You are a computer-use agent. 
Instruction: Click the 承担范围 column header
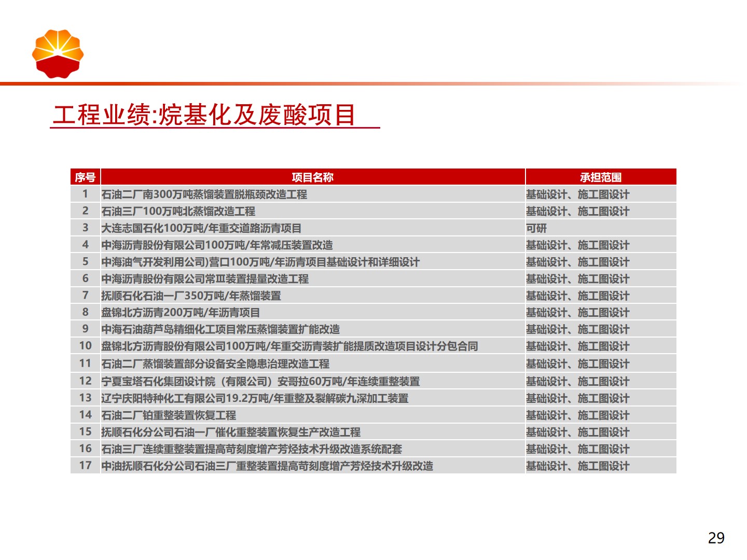[601, 177]
